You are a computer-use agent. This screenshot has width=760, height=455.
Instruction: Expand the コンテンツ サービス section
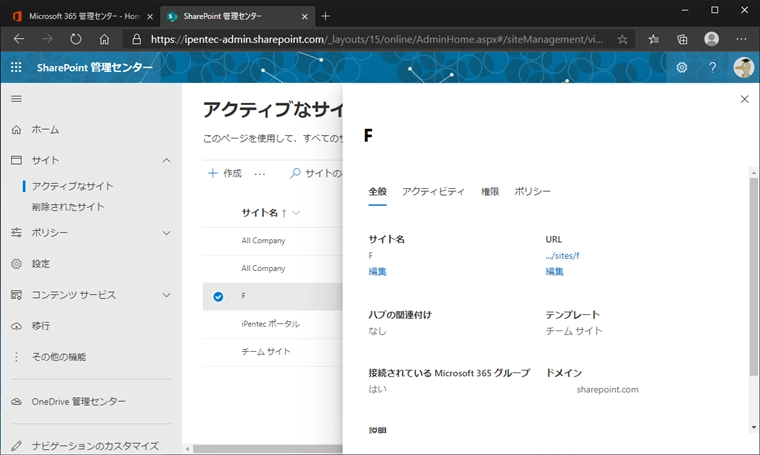166,295
